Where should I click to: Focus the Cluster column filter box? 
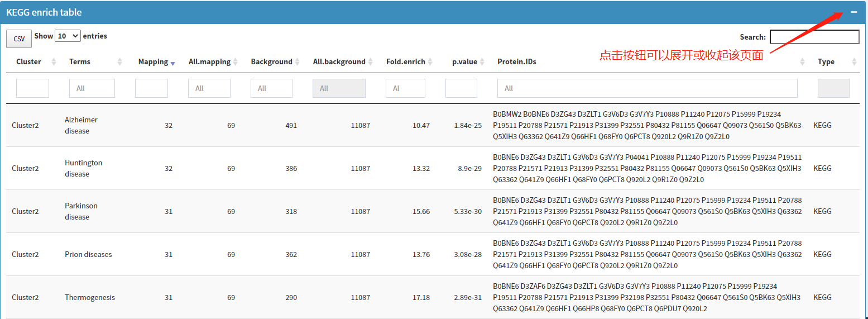point(32,88)
